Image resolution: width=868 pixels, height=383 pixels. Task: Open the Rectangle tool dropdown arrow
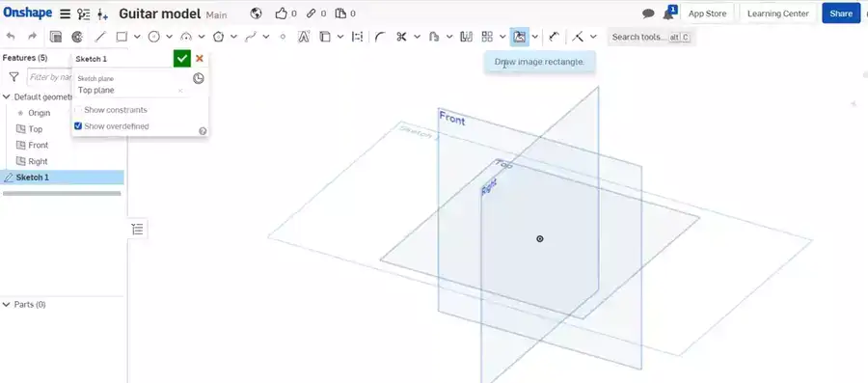click(x=137, y=37)
